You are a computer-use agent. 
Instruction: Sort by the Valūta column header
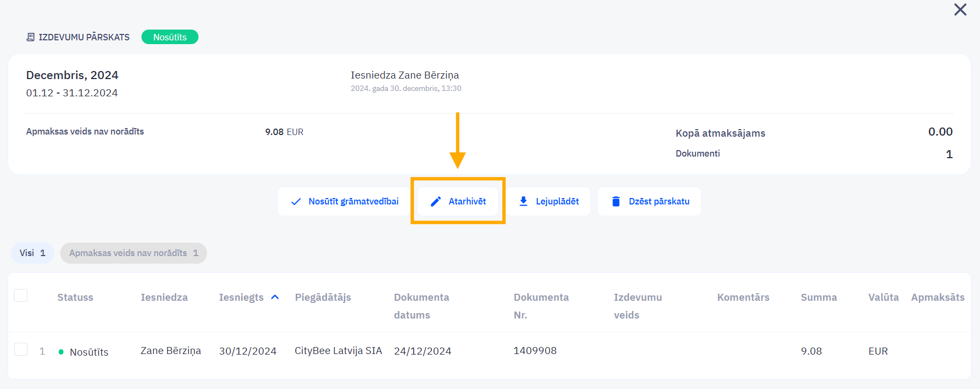click(x=883, y=298)
